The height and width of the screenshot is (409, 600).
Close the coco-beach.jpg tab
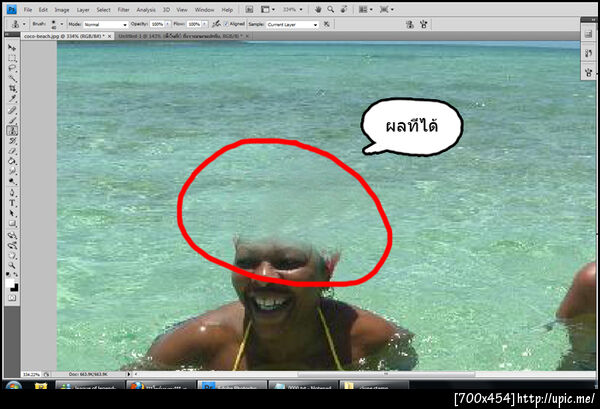(109, 36)
